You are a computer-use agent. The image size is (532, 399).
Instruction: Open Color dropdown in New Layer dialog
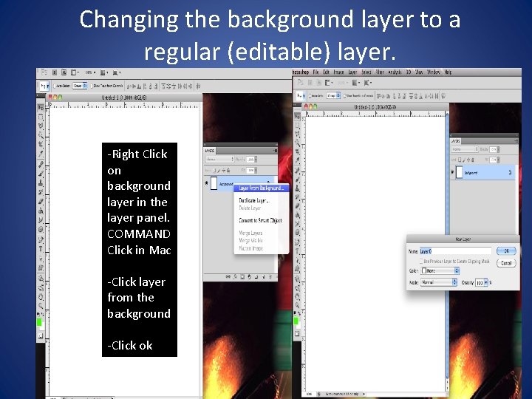click(x=440, y=270)
